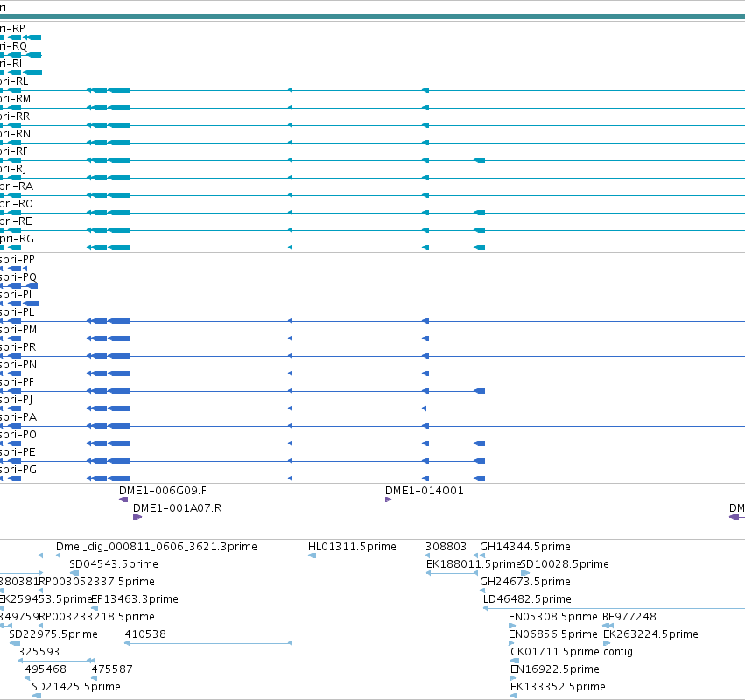Click the transcript label ending in -RO

[16, 204]
